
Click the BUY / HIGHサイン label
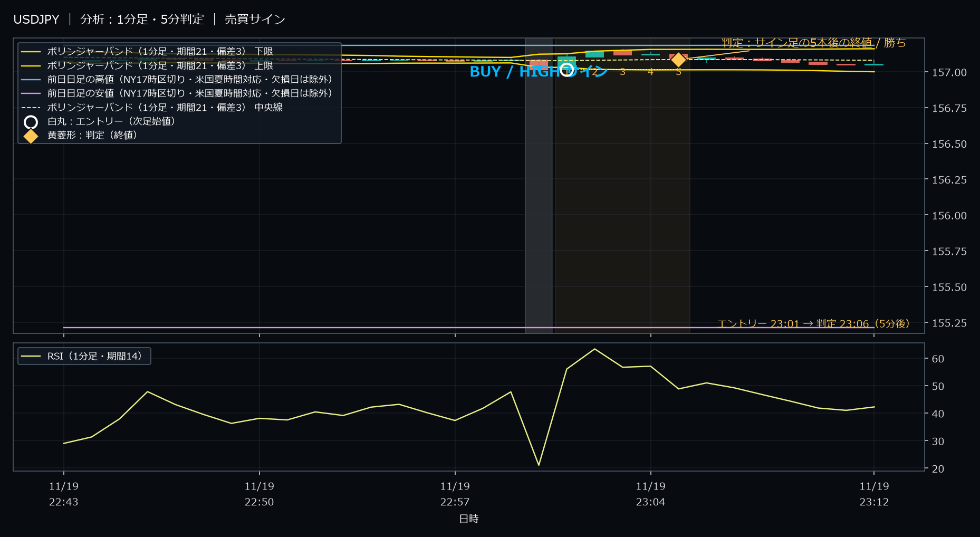point(539,72)
